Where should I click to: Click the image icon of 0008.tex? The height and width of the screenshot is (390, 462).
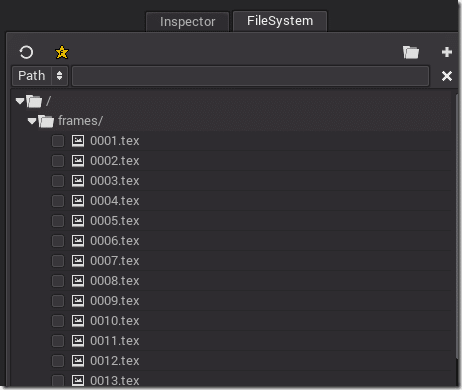click(x=78, y=281)
